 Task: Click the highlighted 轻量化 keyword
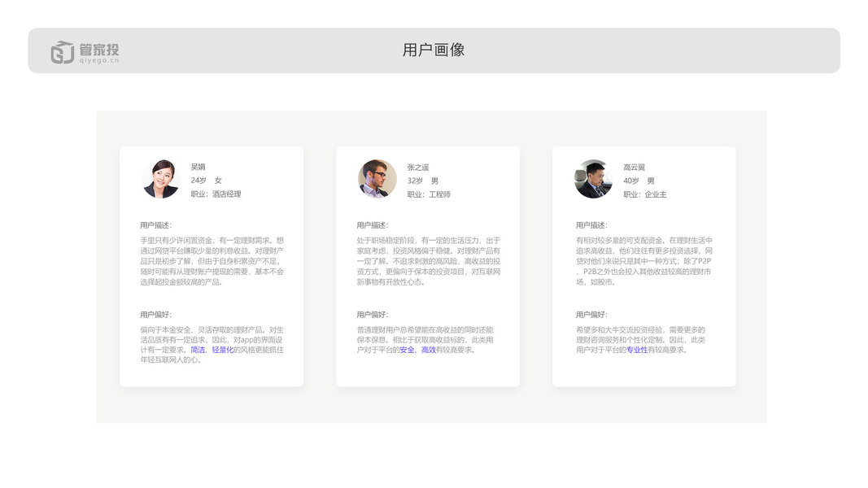pyautogui.click(x=223, y=350)
